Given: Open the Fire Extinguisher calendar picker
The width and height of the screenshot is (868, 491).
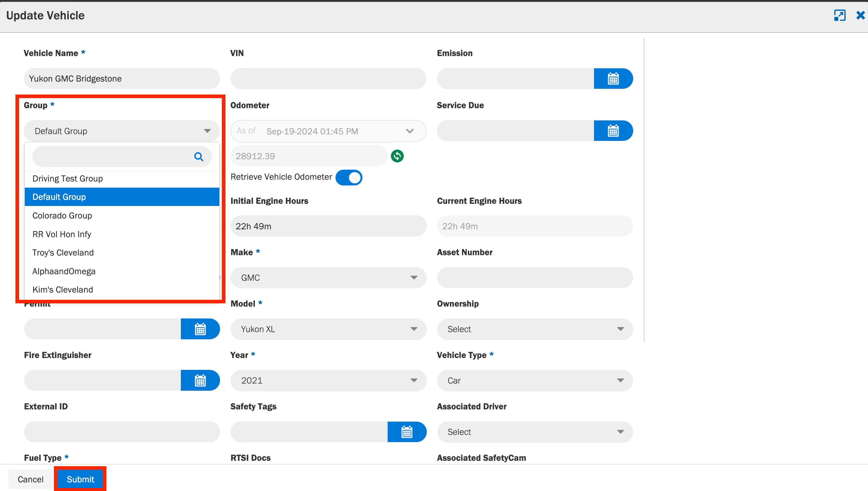Looking at the screenshot, I should [x=200, y=380].
